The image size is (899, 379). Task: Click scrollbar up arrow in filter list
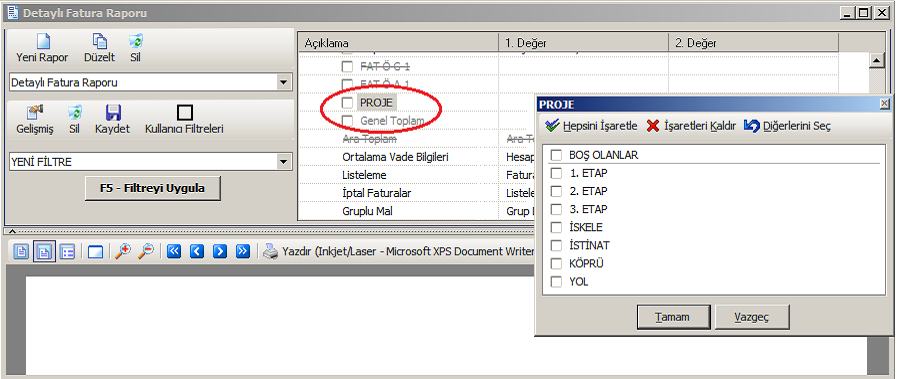(x=877, y=60)
